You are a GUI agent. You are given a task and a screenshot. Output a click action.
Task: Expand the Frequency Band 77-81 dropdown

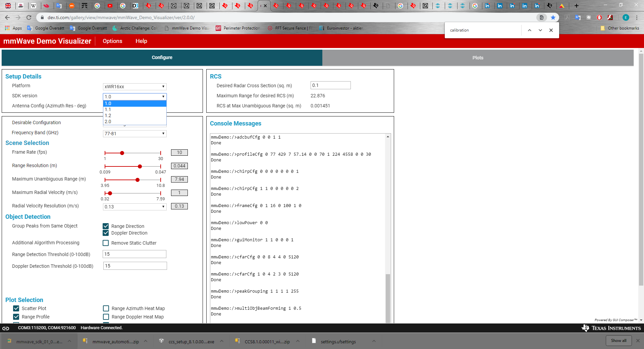tap(135, 134)
